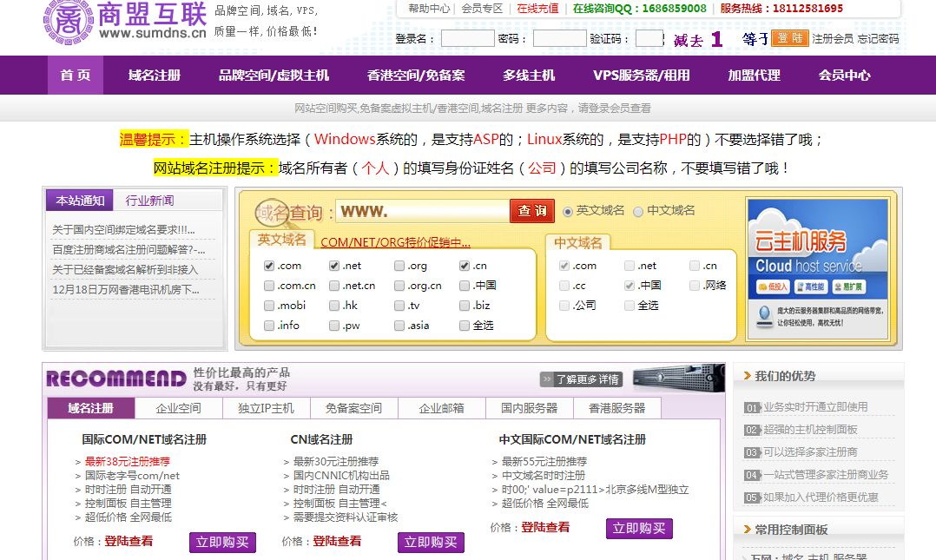
Task: Open the 香港服务器 recommendation tab
Action: (x=619, y=407)
